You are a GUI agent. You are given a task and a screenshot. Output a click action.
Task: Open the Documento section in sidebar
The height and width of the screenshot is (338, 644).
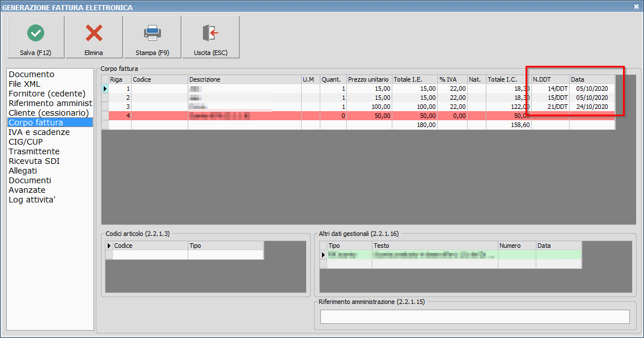click(32, 74)
